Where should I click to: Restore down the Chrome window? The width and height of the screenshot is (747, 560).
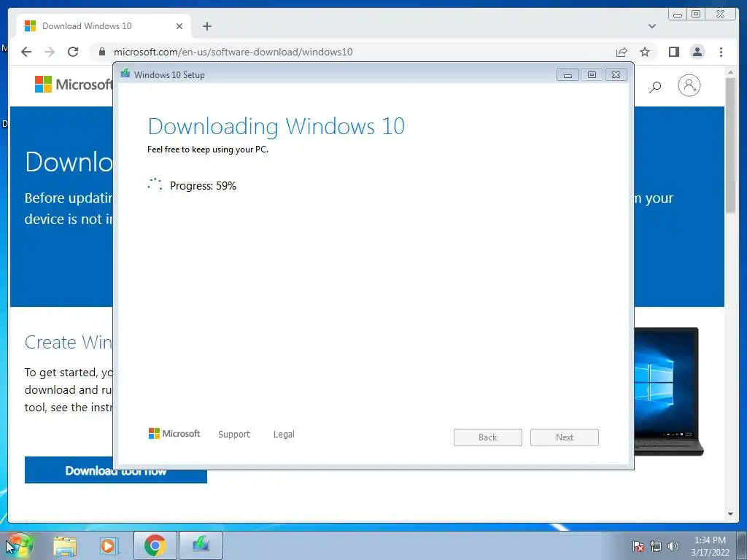click(695, 15)
